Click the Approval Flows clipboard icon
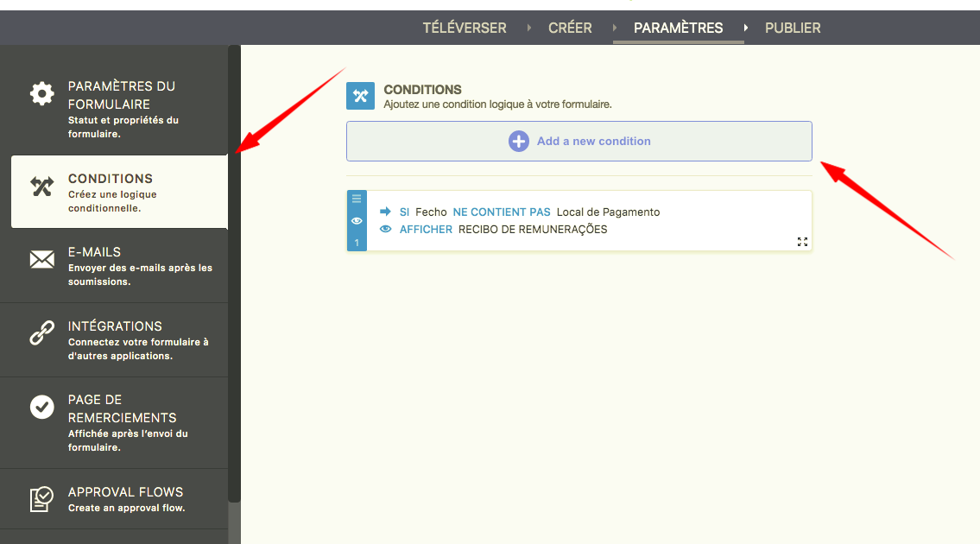The width and height of the screenshot is (980, 544). coord(41,499)
